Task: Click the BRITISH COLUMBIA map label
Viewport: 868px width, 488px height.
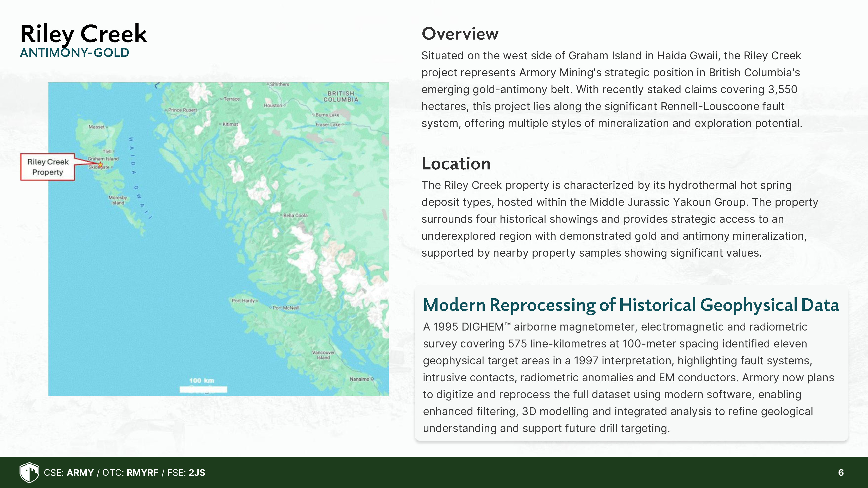Action: 341,96
